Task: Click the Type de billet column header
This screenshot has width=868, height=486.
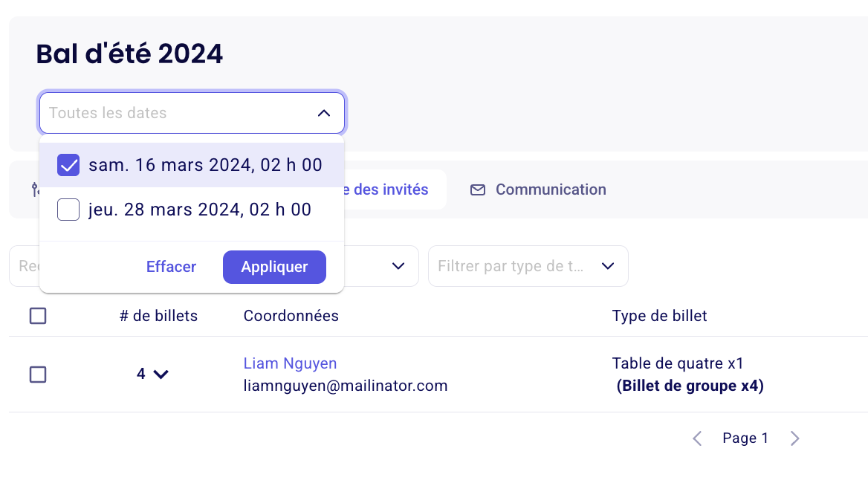Action: (659, 316)
